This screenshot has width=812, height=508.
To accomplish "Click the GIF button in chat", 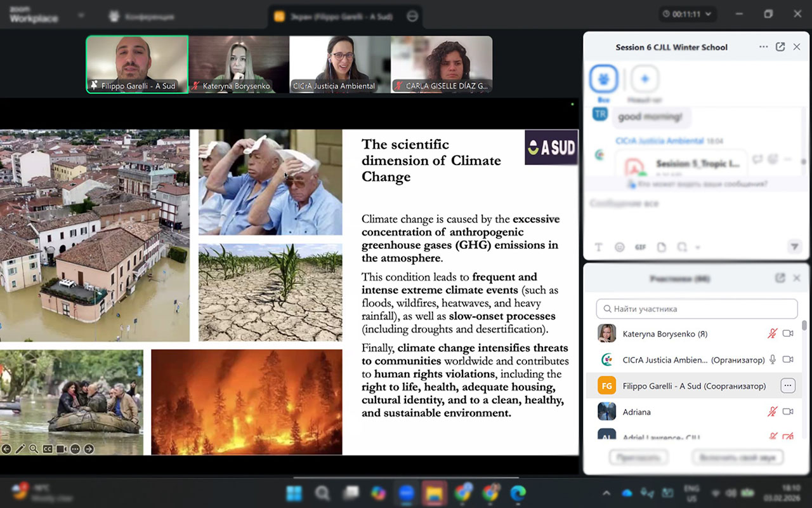I will (x=640, y=247).
